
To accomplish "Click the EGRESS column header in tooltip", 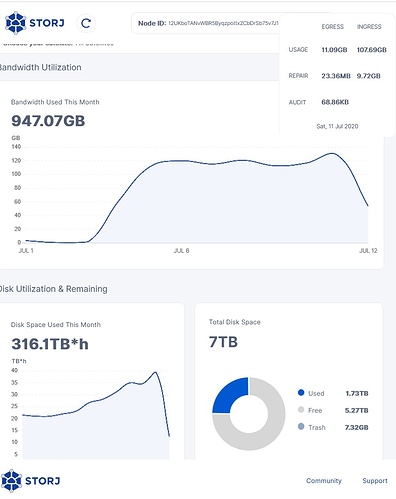I will (332, 27).
